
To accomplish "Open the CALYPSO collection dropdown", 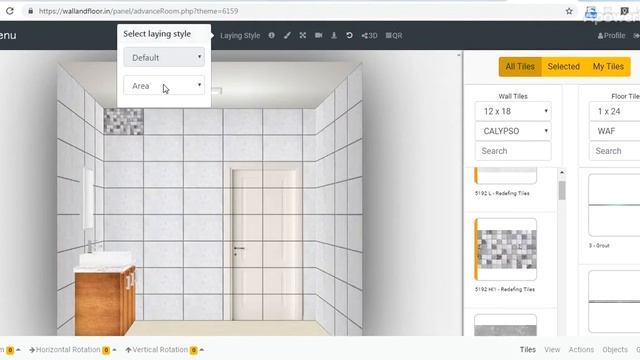I will pyautogui.click(x=513, y=131).
